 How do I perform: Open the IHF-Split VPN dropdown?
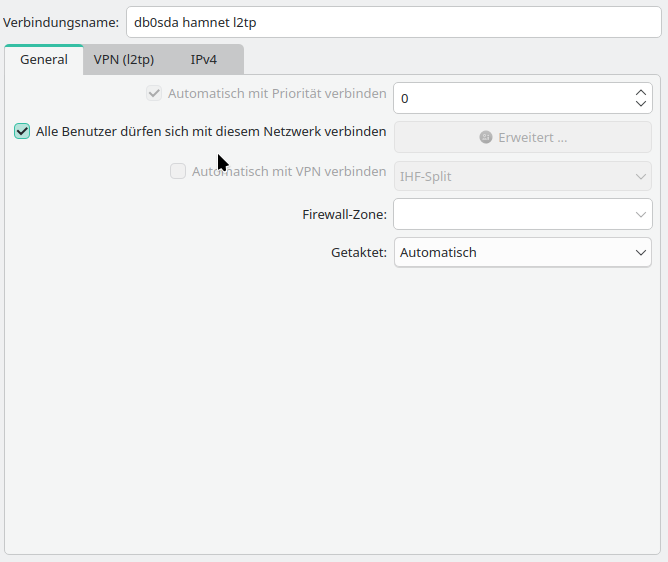coord(522,176)
